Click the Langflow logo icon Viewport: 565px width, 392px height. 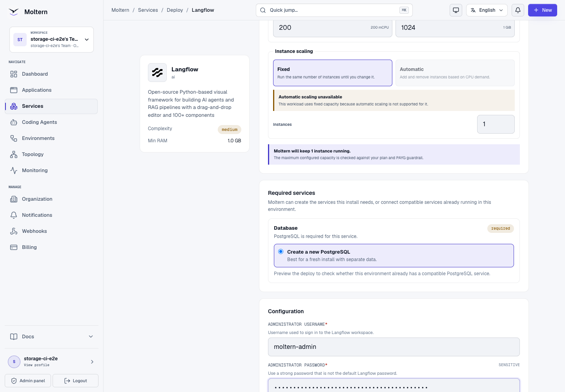pos(157,73)
